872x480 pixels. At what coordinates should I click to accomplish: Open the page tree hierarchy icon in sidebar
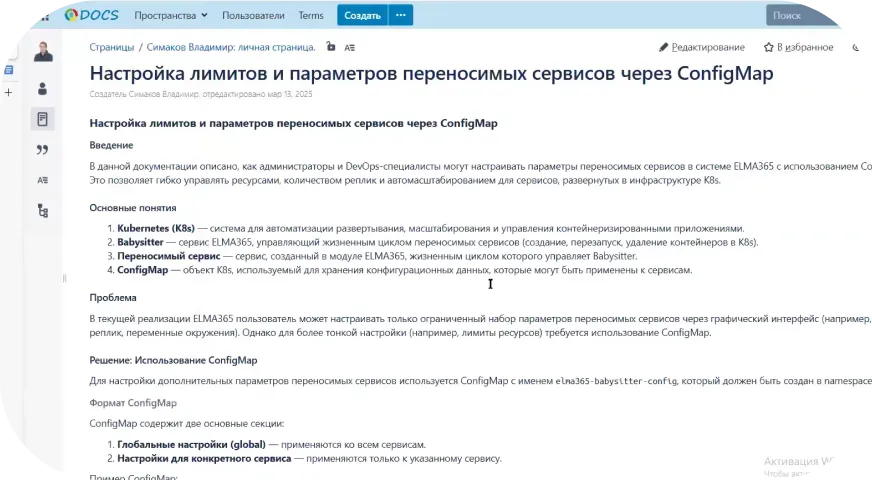point(43,211)
